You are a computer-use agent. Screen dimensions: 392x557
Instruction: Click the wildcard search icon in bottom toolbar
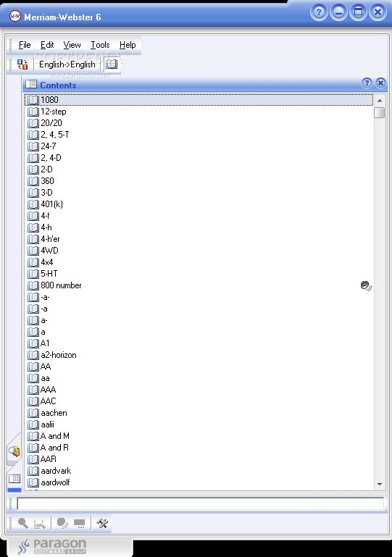(39, 524)
